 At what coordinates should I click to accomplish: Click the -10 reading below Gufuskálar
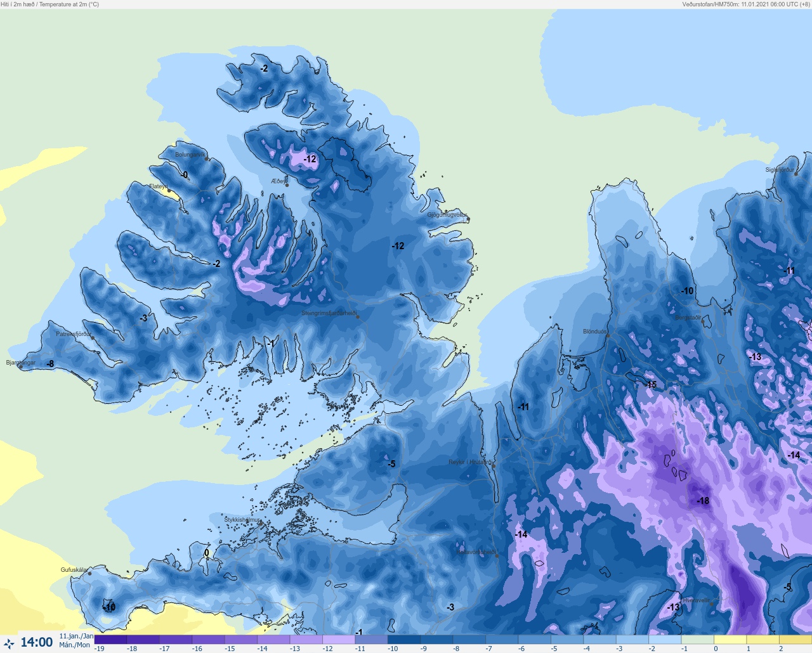coord(109,607)
